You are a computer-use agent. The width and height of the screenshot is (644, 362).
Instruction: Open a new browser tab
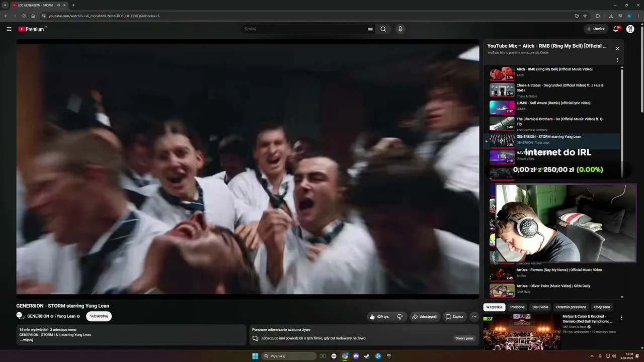tap(73, 5)
